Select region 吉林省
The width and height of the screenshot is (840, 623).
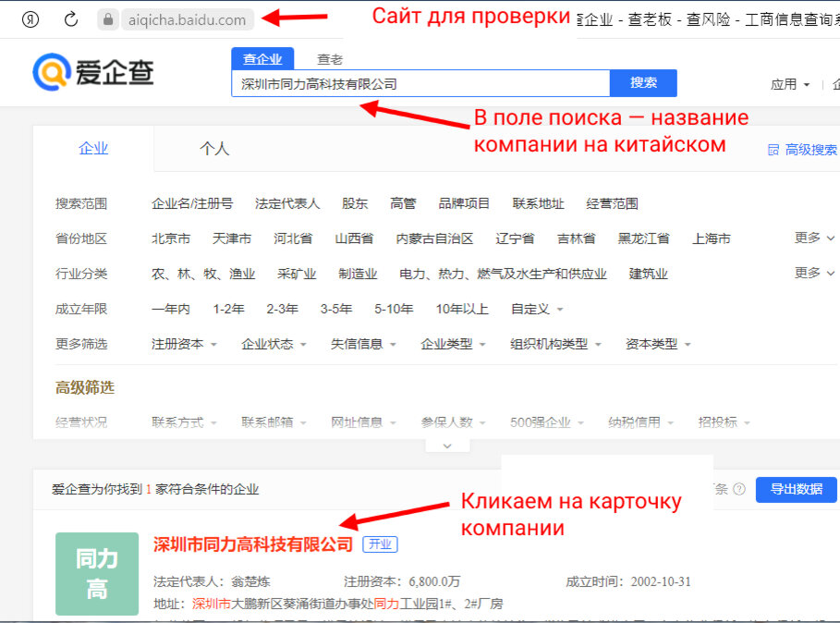point(576,238)
